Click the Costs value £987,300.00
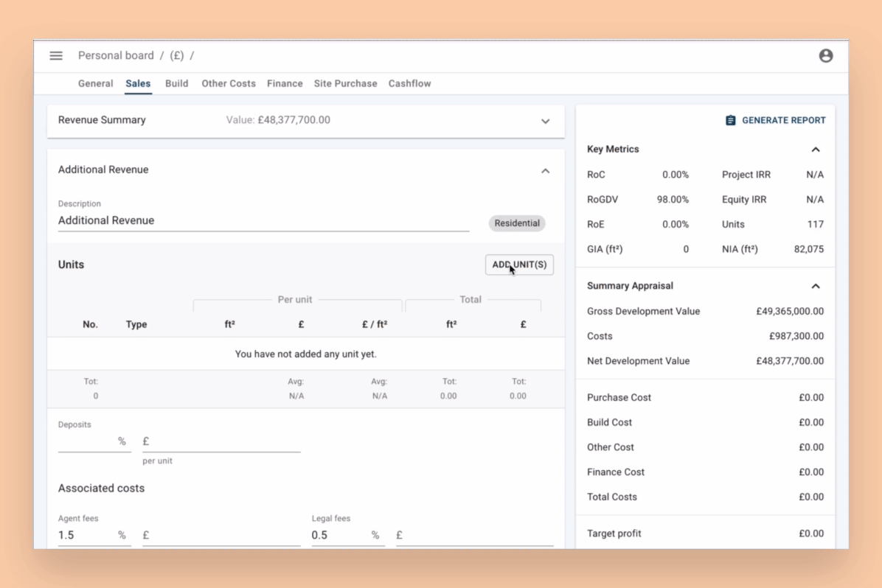 [796, 336]
